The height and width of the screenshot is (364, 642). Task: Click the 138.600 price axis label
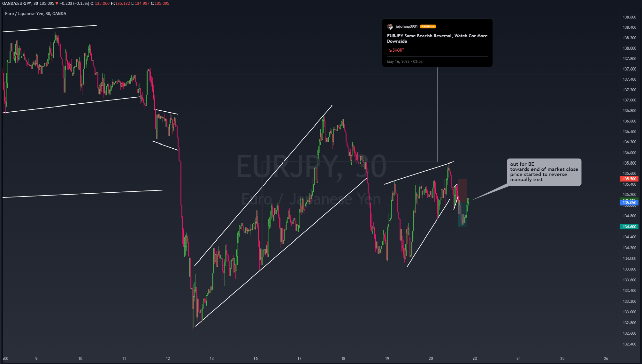coord(630,17)
